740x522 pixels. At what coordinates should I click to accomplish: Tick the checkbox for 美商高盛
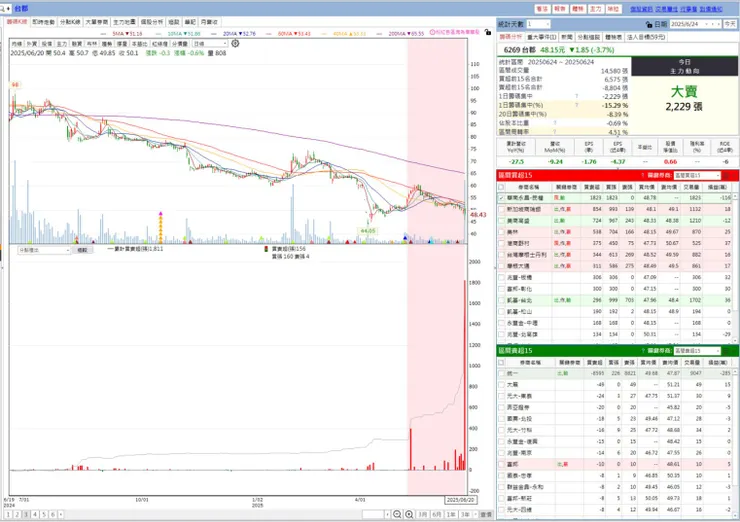pyautogui.click(x=501, y=221)
